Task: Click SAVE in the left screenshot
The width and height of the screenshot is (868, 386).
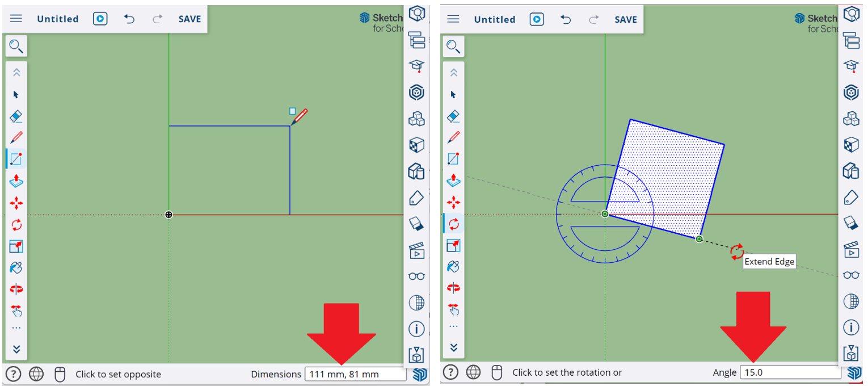Action: click(189, 19)
